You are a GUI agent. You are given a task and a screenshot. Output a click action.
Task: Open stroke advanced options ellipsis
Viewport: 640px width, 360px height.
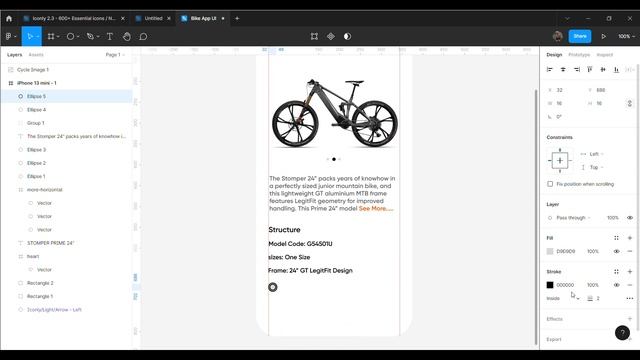pos(630,298)
